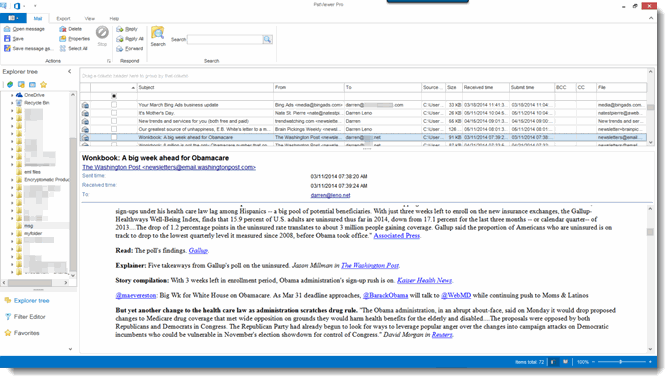Open message Properties from ribbon
This screenshot has height=383, width=672.
[75, 39]
